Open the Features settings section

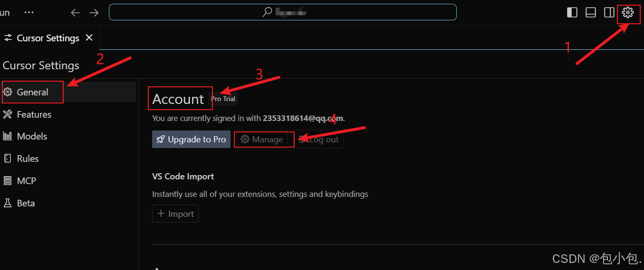pos(68,114)
